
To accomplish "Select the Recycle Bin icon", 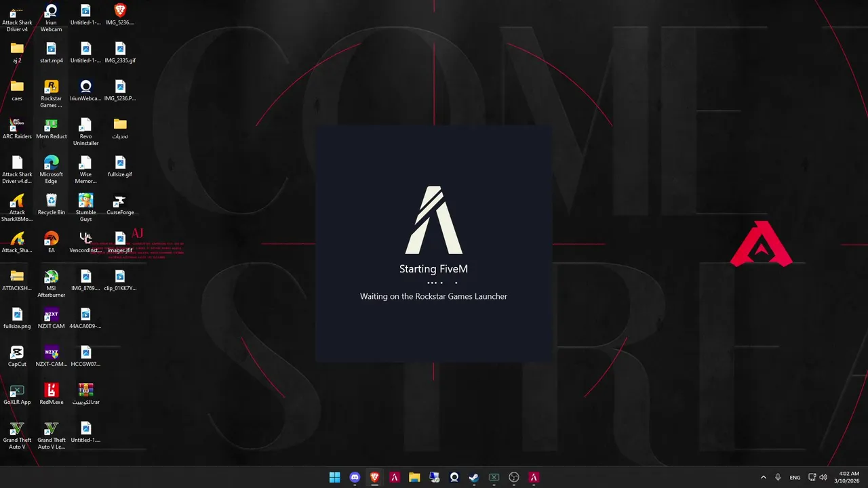I will [51, 205].
